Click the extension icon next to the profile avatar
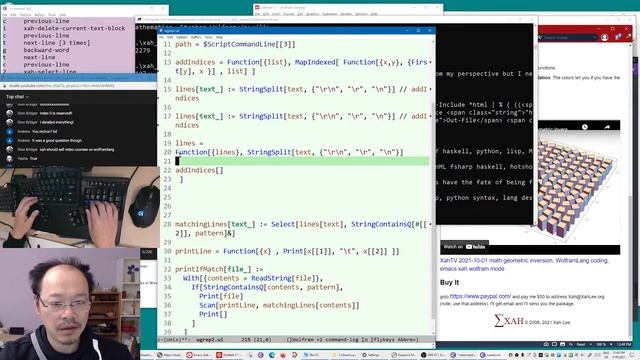 point(618,37)
